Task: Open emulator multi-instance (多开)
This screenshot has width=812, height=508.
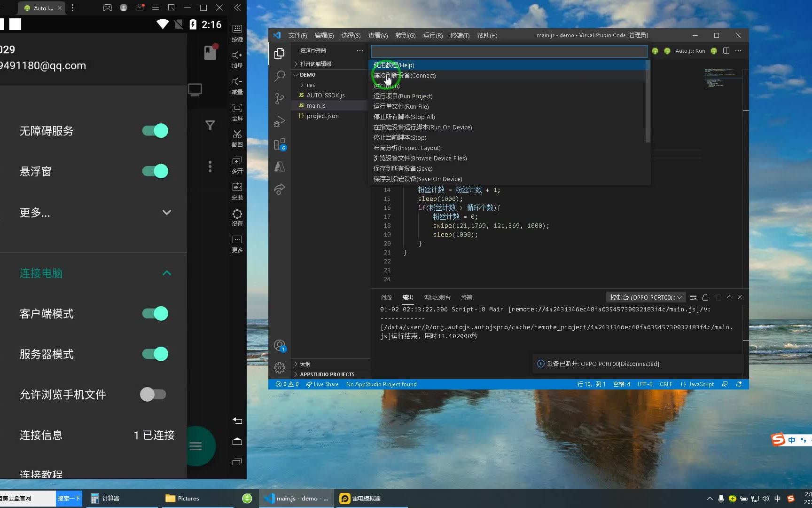Action: point(237,165)
